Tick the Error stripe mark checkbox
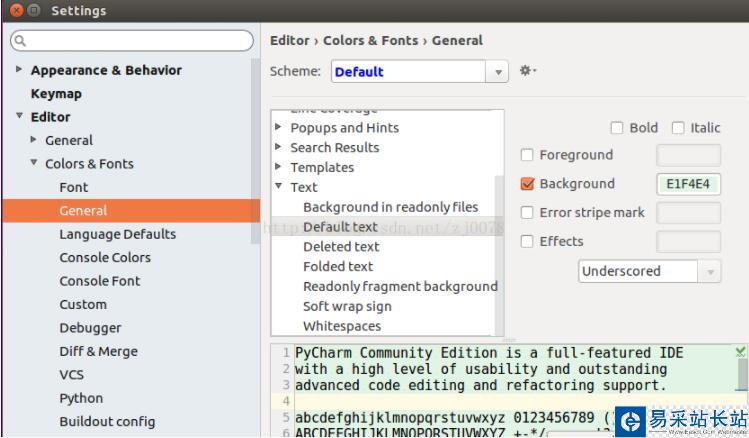Screen dimensions: 749x438 click(x=528, y=213)
